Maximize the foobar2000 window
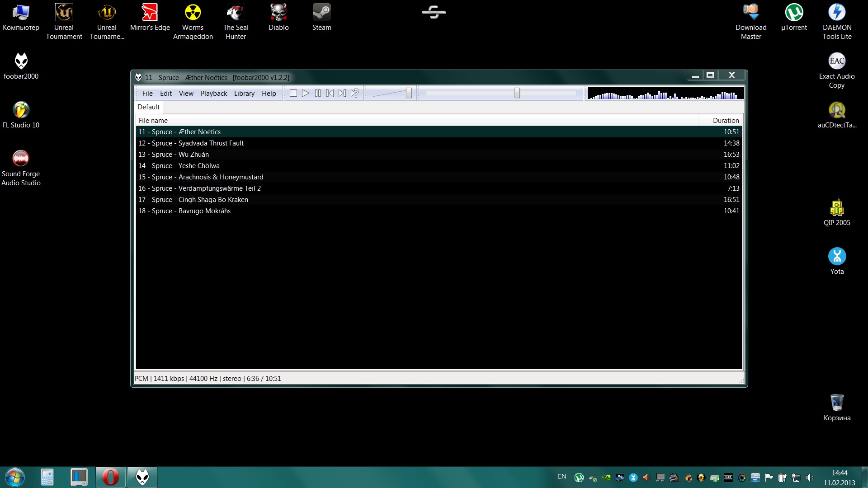The image size is (868, 488). click(x=710, y=75)
